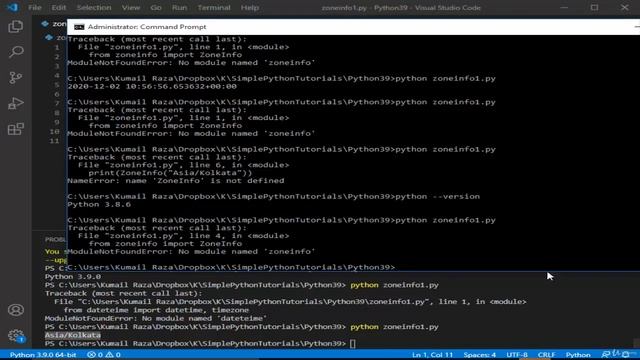Change file encoding UTF-8
640x360 pixels.
[x=517, y=355]
